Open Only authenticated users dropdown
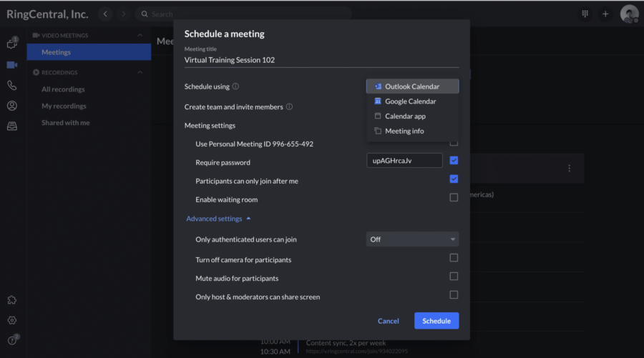The height and width of the screenshot is (358, 644). (x=412, y=239)
